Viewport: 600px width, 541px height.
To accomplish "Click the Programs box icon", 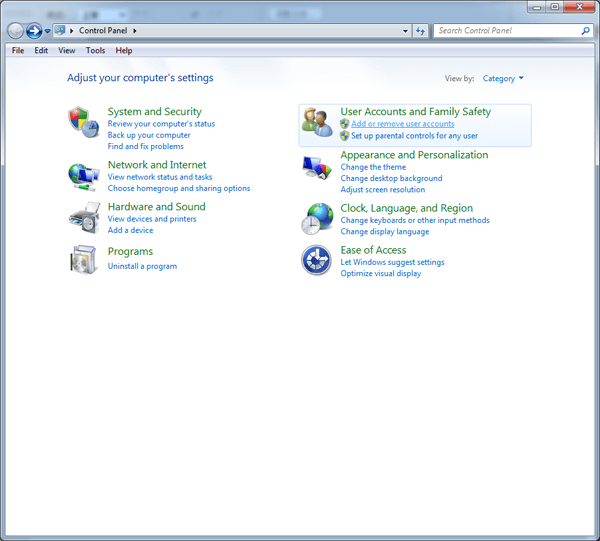I will pyautogui.click(x=83, y=259).
